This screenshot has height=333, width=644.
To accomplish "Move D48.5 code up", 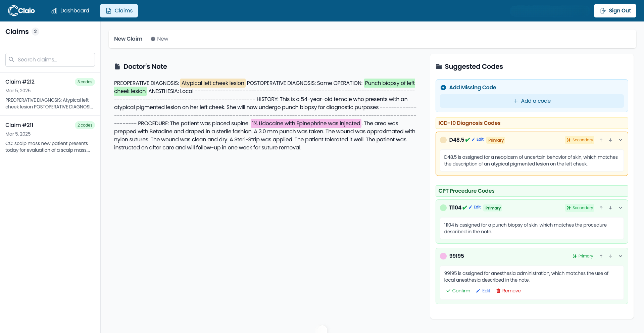I will 601,140.
